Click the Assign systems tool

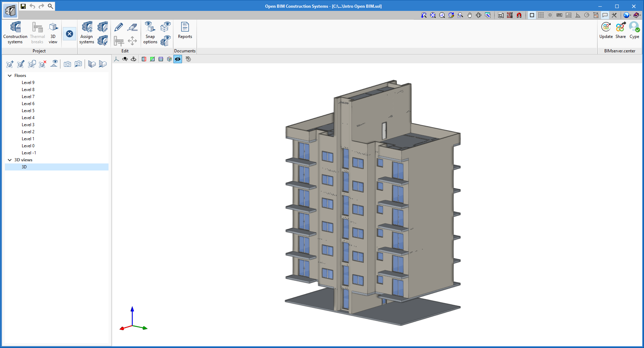[x=87, y=33]
